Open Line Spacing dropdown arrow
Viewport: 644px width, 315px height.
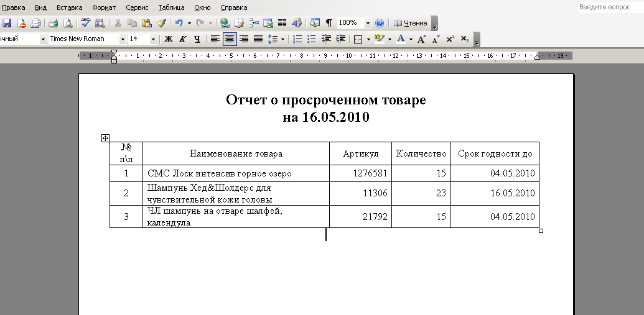[x=282, y=39]
